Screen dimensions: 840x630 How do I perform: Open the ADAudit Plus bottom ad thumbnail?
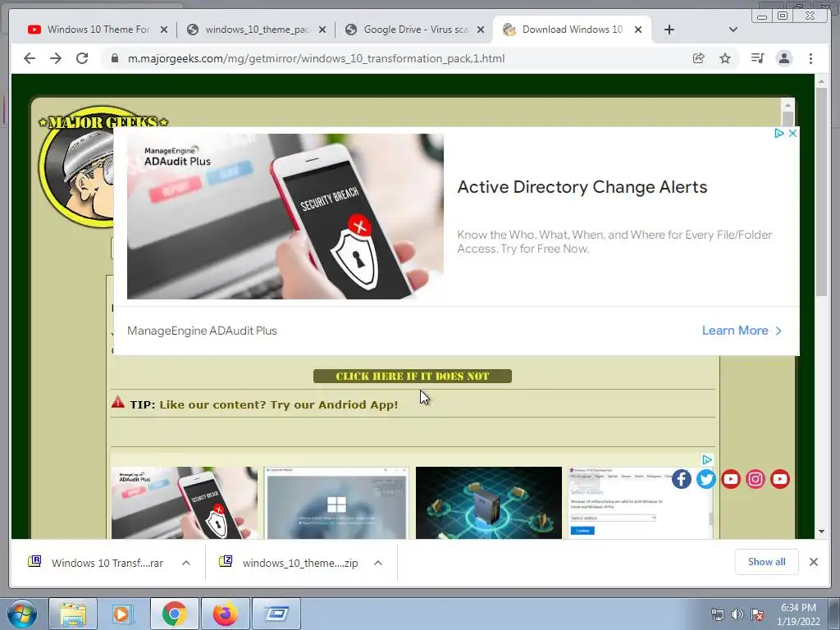185,503
